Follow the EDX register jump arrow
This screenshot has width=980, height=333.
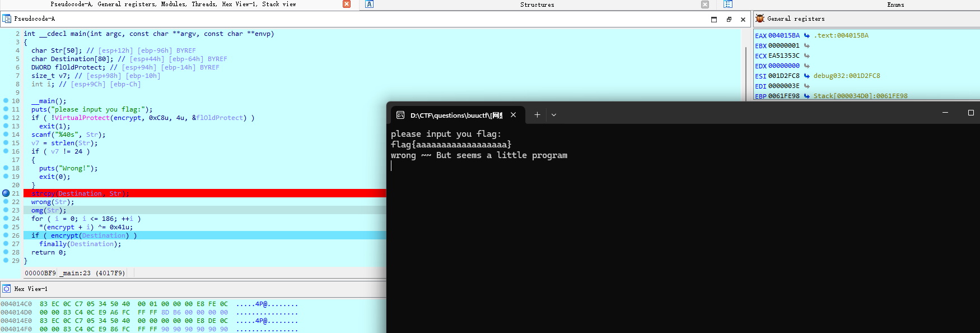[807, 66]
